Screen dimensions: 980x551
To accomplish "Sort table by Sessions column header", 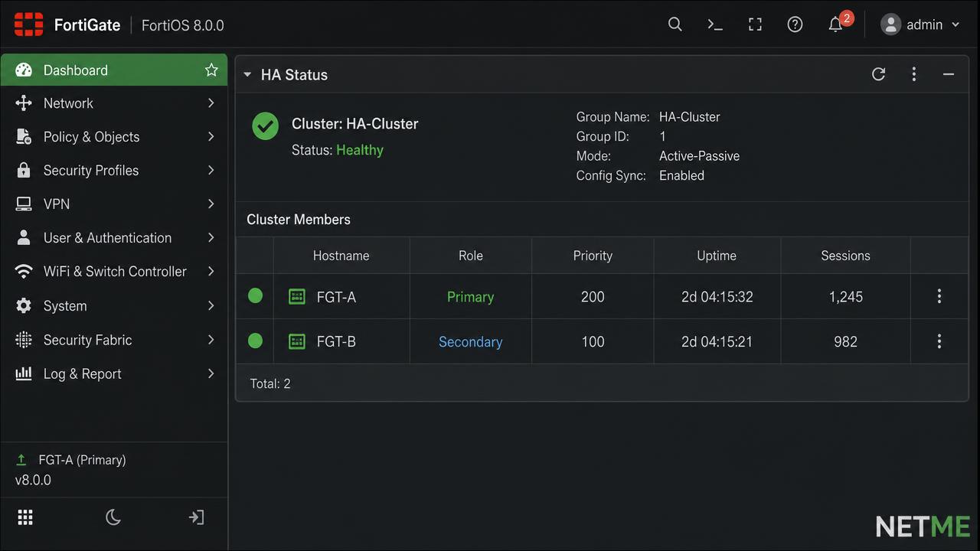I will (845, 256).
